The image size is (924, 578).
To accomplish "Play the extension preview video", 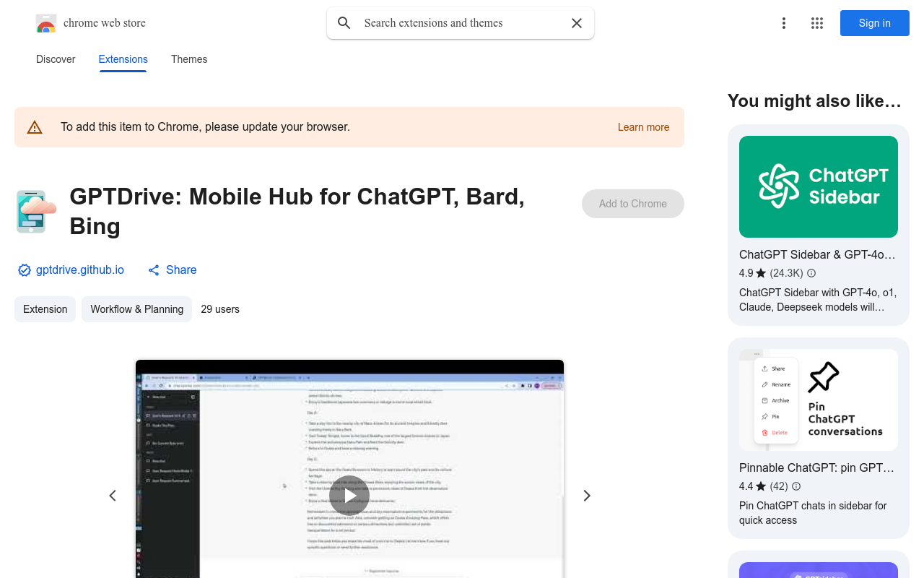I will 349,496.
